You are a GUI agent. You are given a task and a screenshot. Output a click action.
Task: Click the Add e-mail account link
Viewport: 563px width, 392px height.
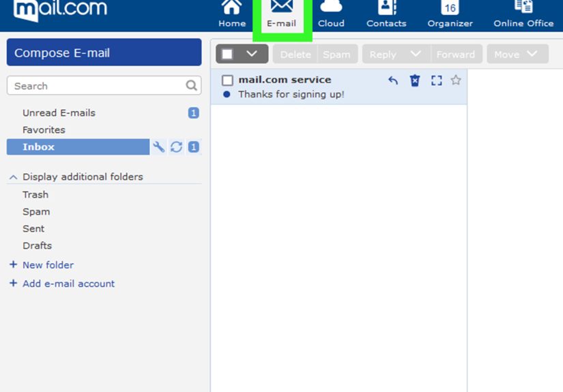click(x=68, y=284)
